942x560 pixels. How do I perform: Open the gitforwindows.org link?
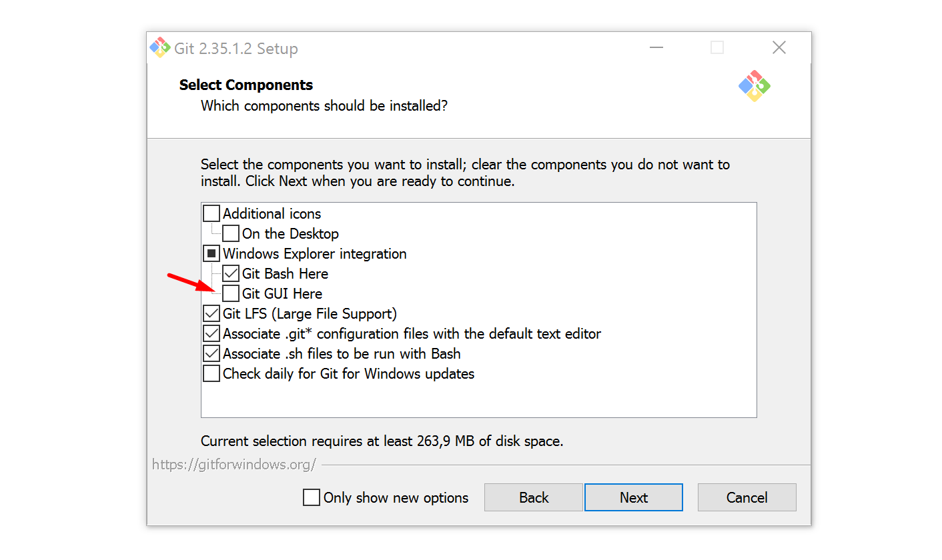point(234,465)
